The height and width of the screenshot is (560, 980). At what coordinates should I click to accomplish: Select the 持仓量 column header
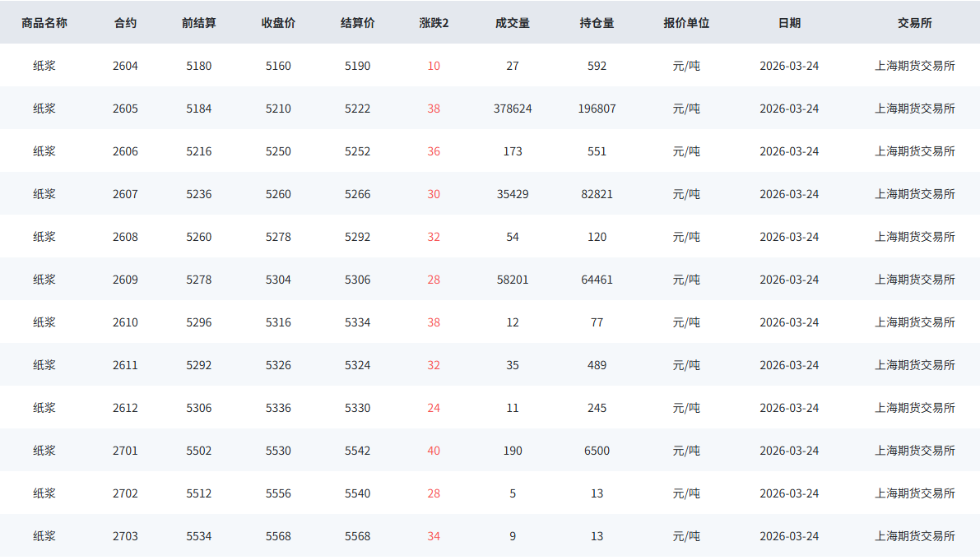click(597, 23)
